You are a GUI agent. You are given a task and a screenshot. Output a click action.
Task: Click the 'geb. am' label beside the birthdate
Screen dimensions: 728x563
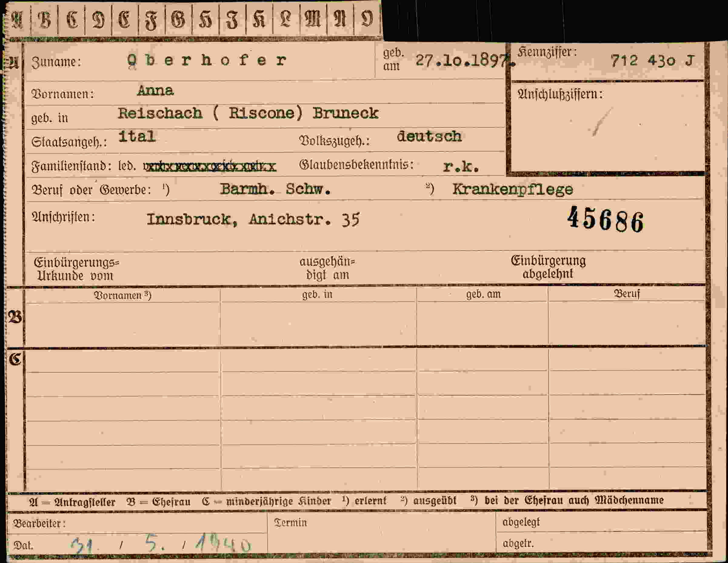click(393, 59)
